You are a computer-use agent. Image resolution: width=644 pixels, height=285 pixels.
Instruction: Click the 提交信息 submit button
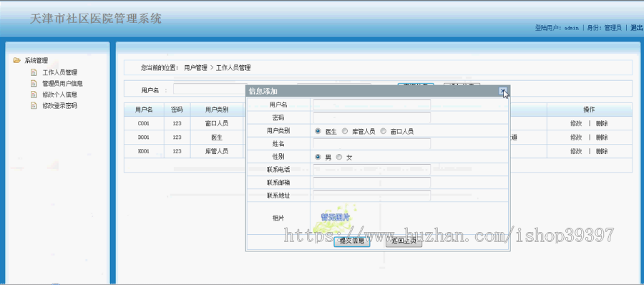[352, 241]
